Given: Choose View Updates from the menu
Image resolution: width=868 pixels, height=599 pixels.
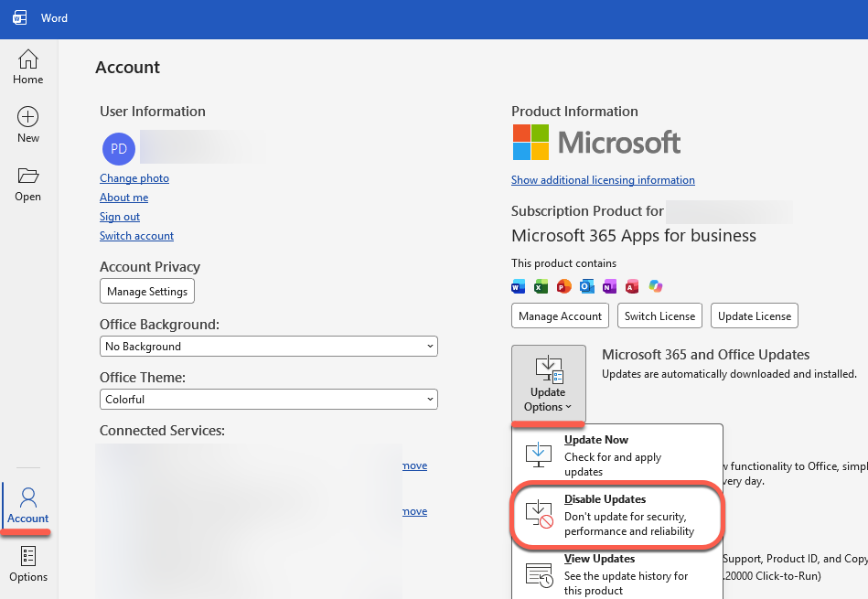Looking at the screenshot, I should click(617, 574).
